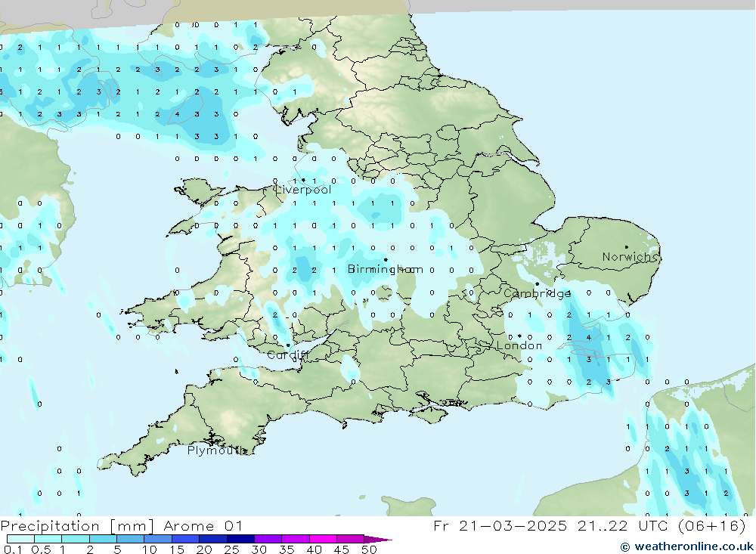Click the Norwich city label

click(630, 256)
